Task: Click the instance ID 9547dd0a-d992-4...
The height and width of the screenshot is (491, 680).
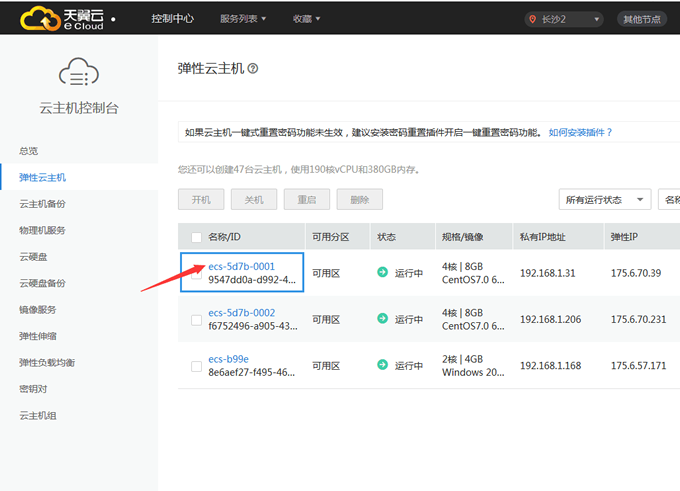Action: click(x=252, y=280)
